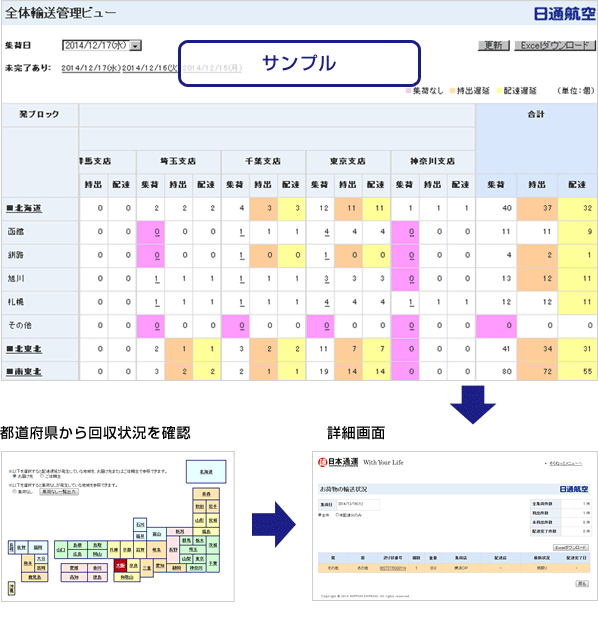Open その他 row 千葉支店 集荷 pink zero link
The image size is (598, 626).
(x=242, y=326)
